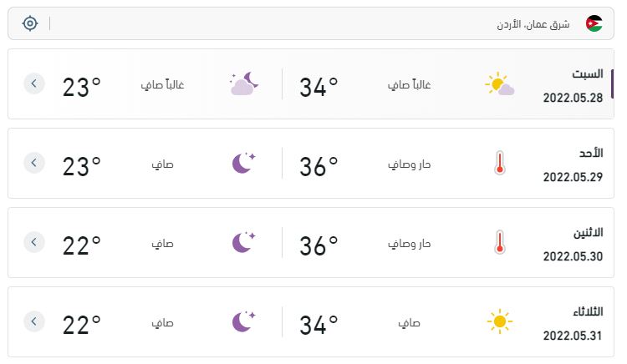
Task: Expand Tuesday 2022.05.31 forecast chevron
Action: 34,321
